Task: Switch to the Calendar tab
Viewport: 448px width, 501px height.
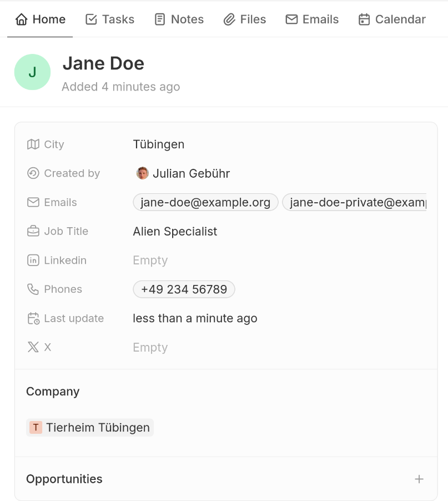Action: tap(392, 19)
